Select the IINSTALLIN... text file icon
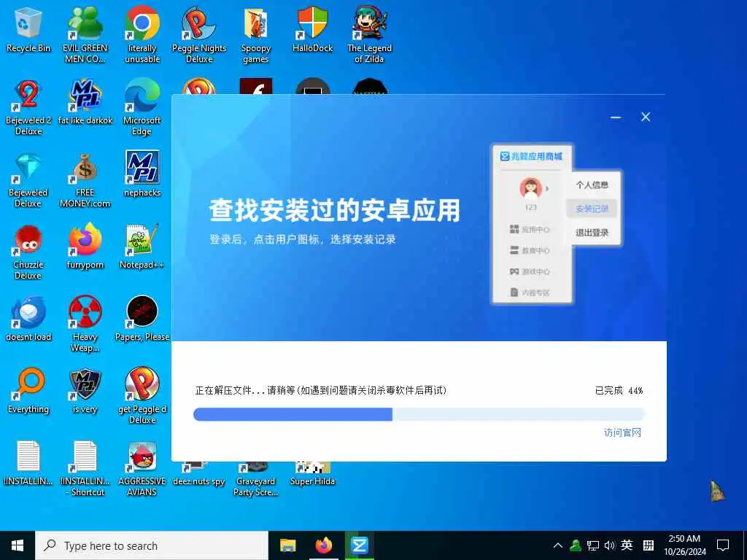The width and height of the screenshot is (747, 560). [x=28, y=464]
